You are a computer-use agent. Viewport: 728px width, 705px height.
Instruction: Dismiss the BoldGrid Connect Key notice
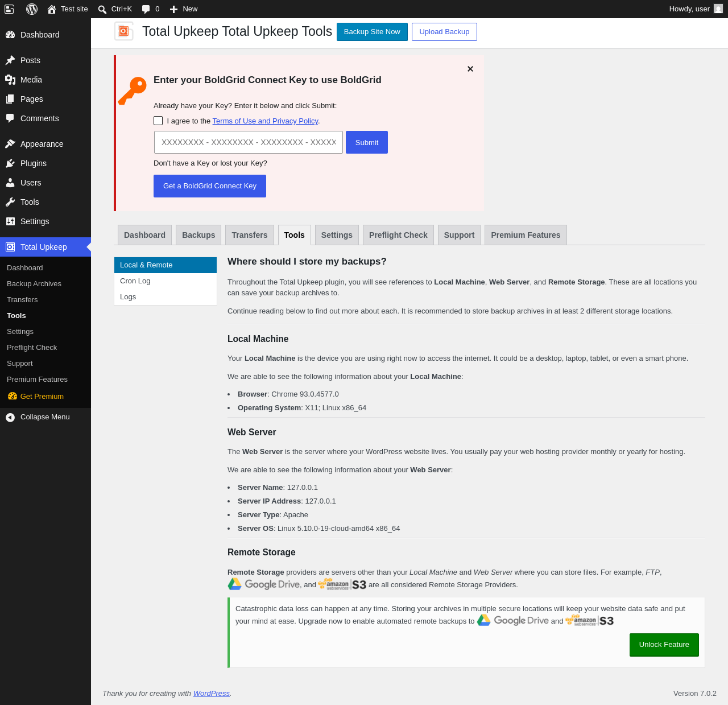[470, 69]
